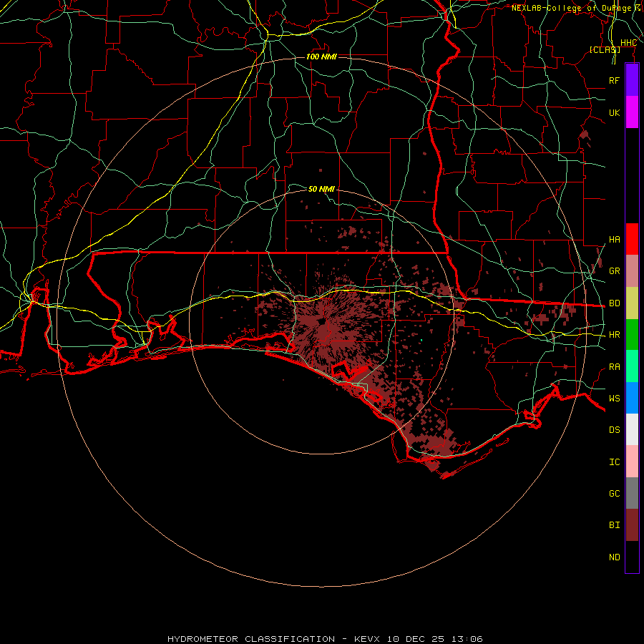Click the "13:06" timestamp in caption

point(467,639)
